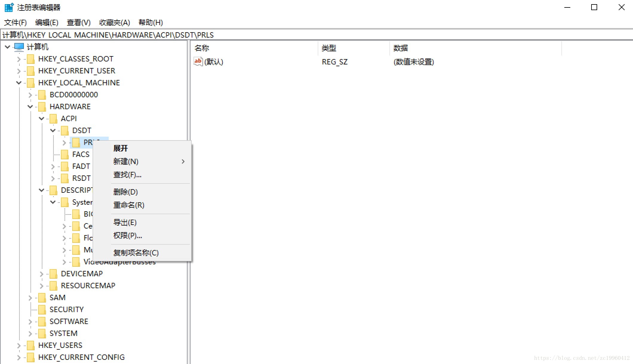Click the Computer root node icon
633x364 pixels.
19,47
